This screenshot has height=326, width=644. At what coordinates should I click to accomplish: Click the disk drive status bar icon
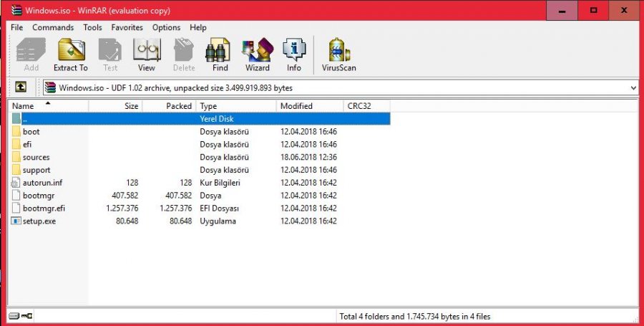click(x=14, y=316)
